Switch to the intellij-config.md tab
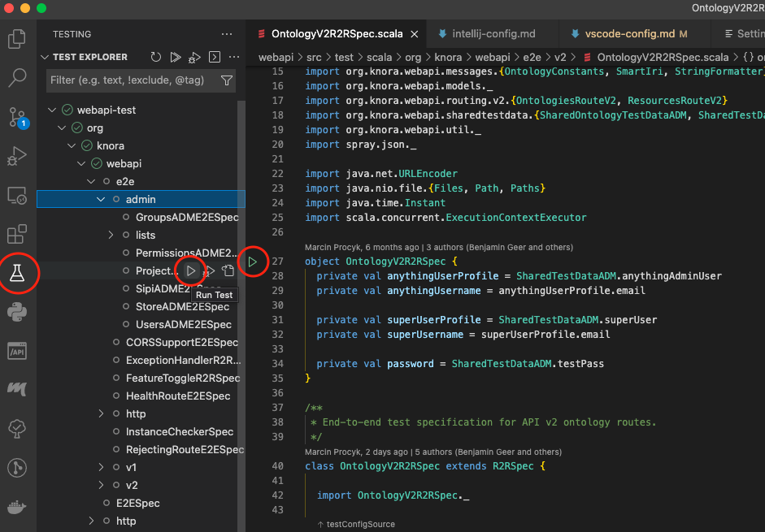765x532 pixels. point(493,34)
